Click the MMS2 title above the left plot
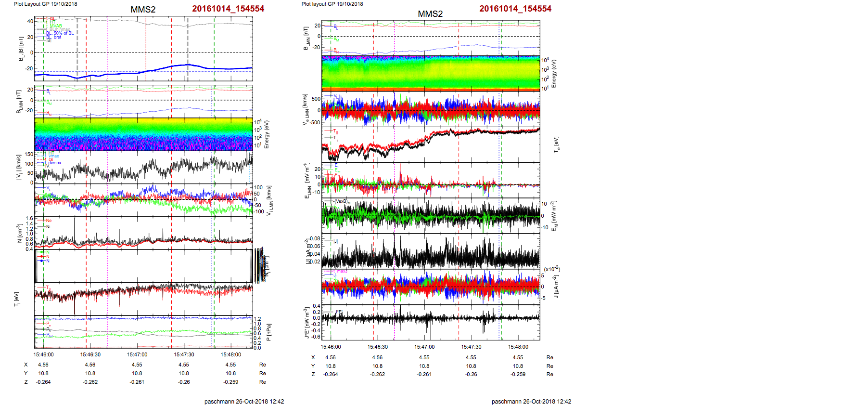The image size is (868, 405). pos(143,10)
